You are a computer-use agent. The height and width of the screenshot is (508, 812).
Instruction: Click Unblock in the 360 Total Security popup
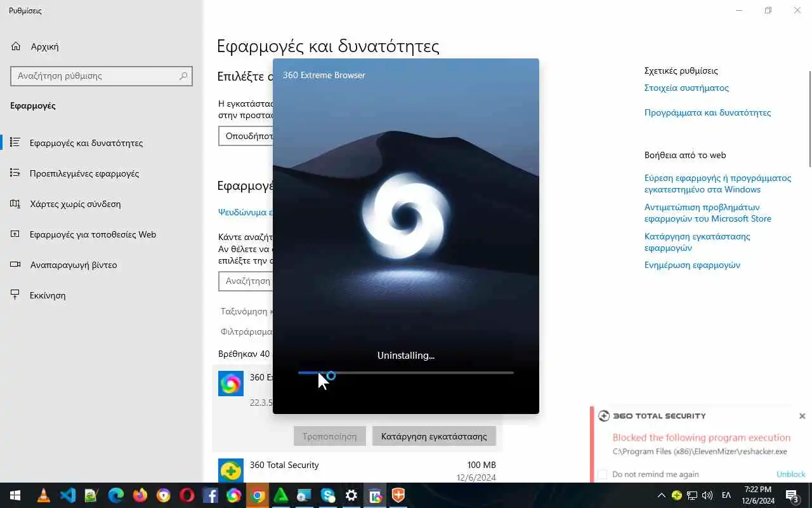(790, 474)
